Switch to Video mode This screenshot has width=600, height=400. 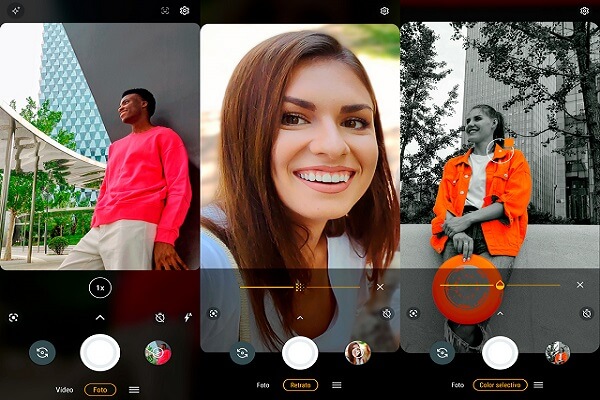(64, 389)
